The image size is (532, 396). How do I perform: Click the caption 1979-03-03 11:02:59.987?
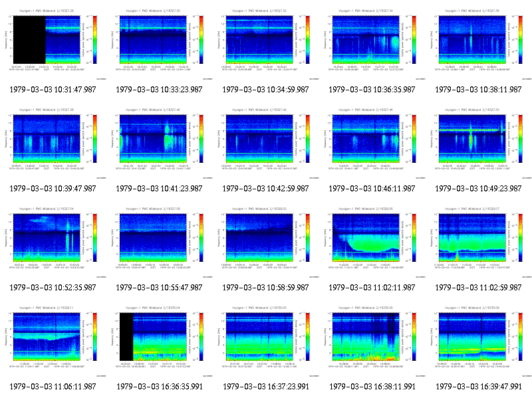click(x=478, y=288)
